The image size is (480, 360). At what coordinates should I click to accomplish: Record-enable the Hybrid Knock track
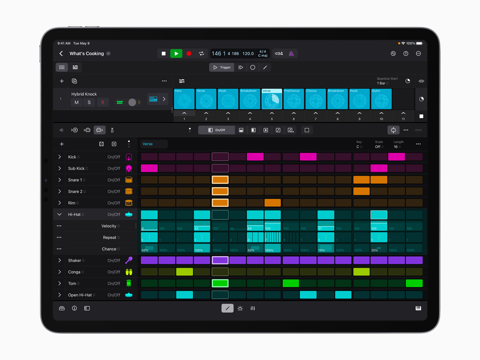(x=103, y=102)
